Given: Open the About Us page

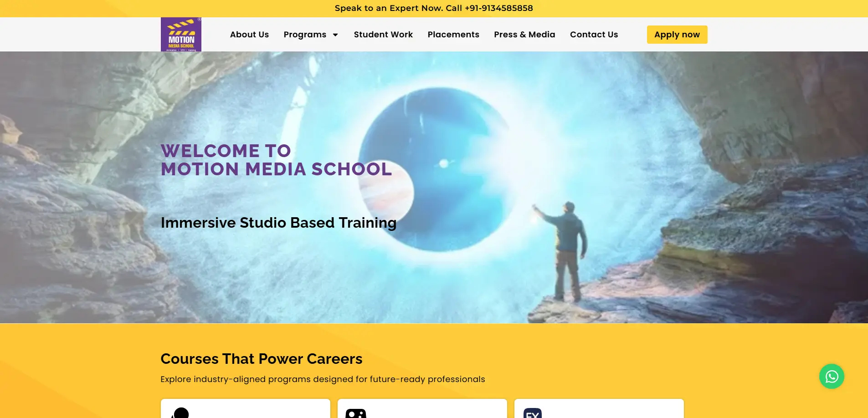Looking at the screenshot, I should coord(249,35).
